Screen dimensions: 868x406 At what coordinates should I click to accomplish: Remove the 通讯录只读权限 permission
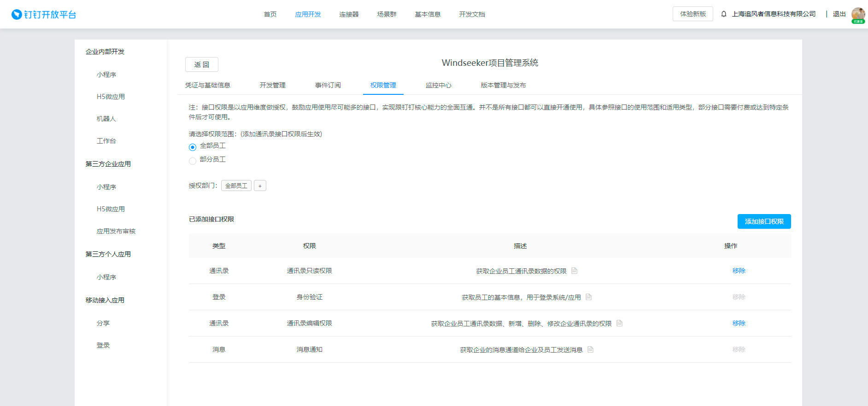pyautogui.click(x=739, y=271)
